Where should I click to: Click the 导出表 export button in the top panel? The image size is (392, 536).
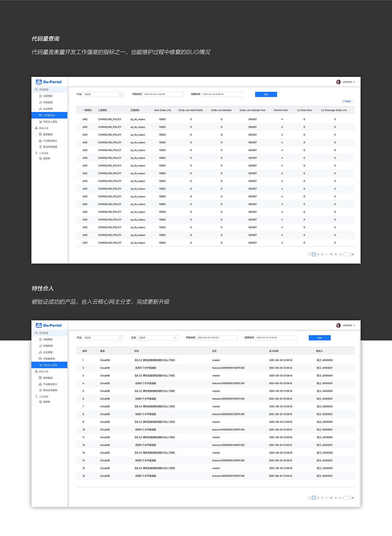347,101
